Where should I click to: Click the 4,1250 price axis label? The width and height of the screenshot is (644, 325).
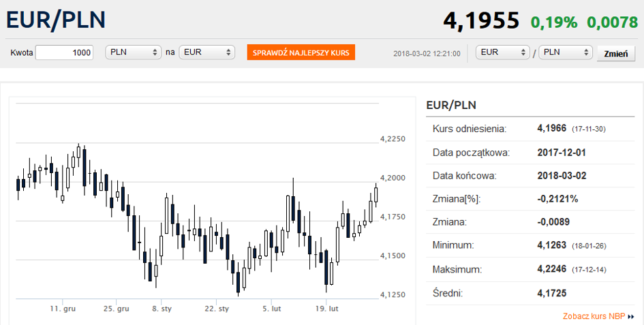coord(393,294)
